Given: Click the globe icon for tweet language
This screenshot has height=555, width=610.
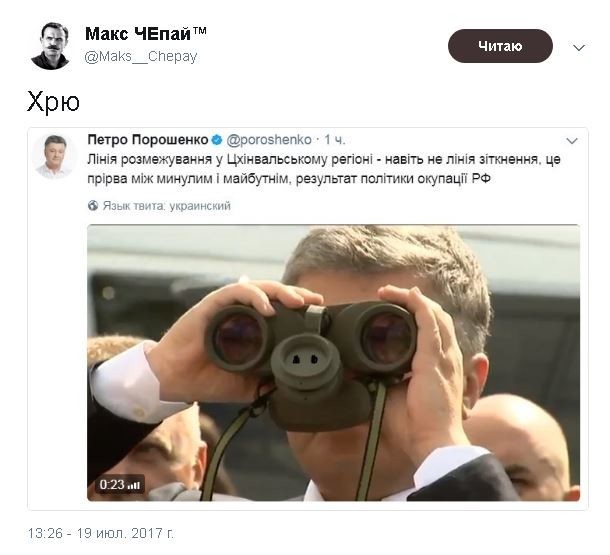Looking at the screenshot, I should pos(93,206).
